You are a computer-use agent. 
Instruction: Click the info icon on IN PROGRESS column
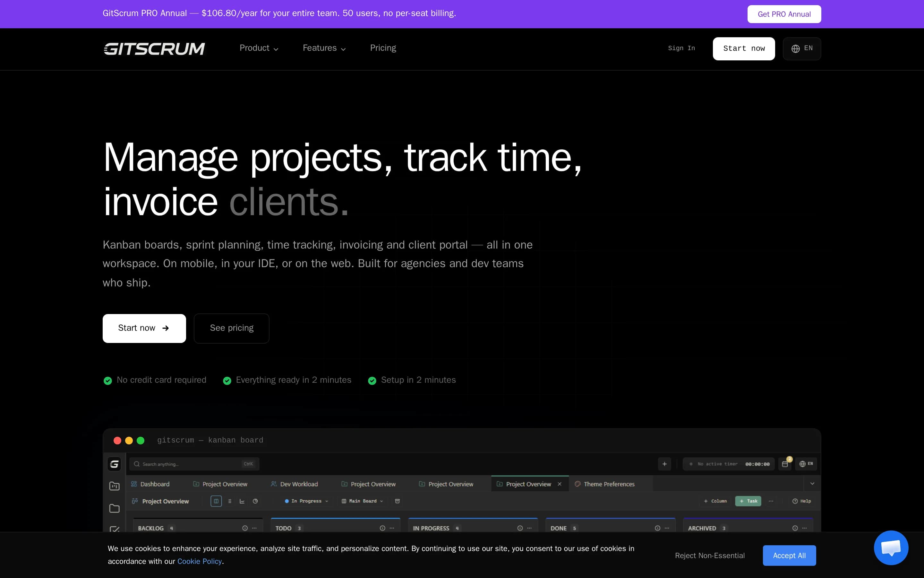pos(520,528)
